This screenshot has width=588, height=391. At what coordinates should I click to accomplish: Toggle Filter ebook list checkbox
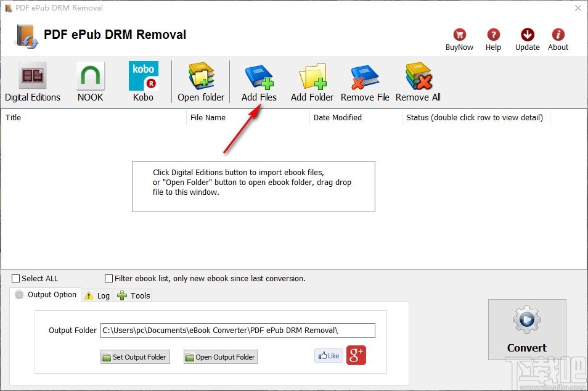[x=108, y=278]
